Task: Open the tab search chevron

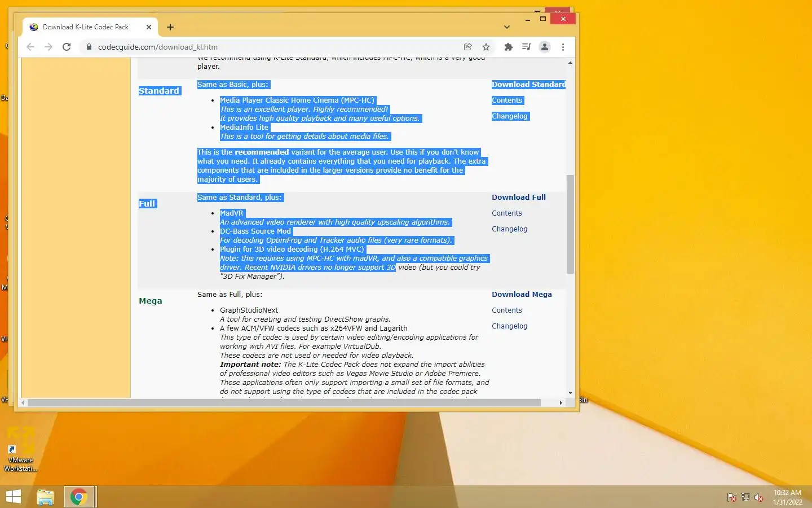Action: pyautogui.click(x=507, y=27)
